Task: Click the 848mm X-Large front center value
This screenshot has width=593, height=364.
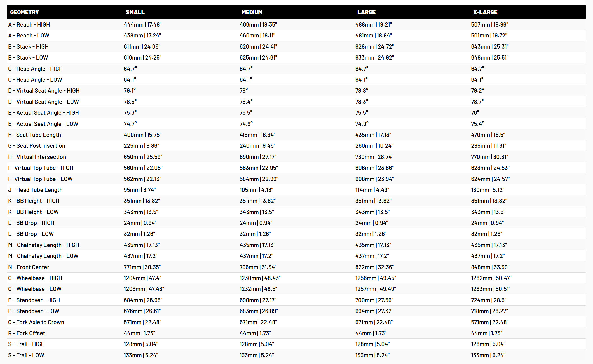Action: point(490,267)
